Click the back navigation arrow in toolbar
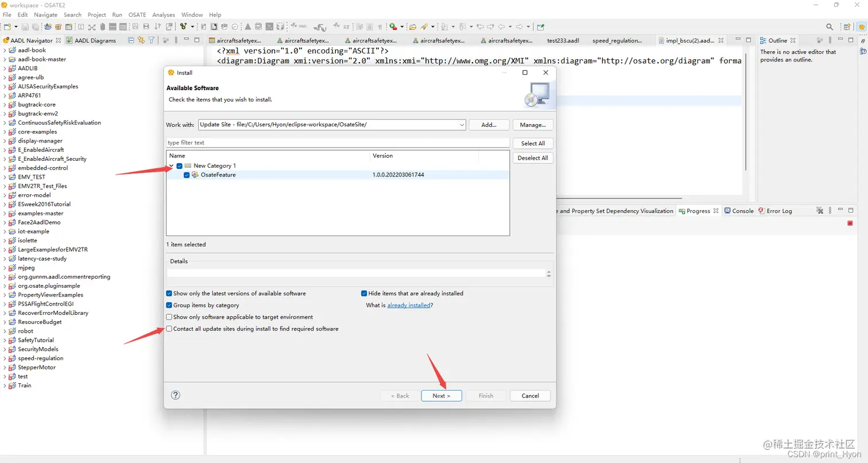 [x=501, y=26]
